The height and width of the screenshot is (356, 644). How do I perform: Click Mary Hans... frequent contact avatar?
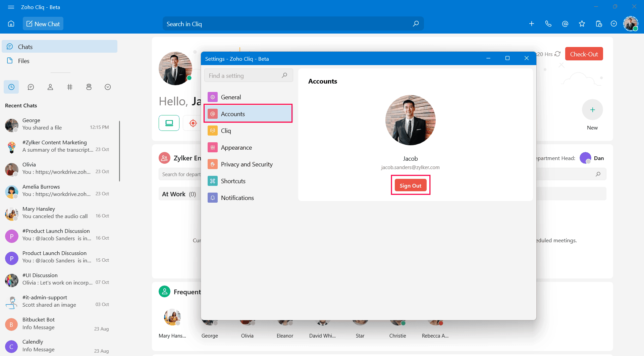pyautogui.click(x=172, y=317)
